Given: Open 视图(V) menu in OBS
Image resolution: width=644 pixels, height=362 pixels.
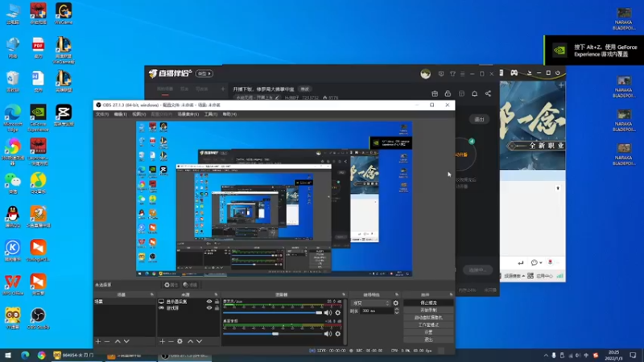Looking at the screenshot, I should (138, 114).
